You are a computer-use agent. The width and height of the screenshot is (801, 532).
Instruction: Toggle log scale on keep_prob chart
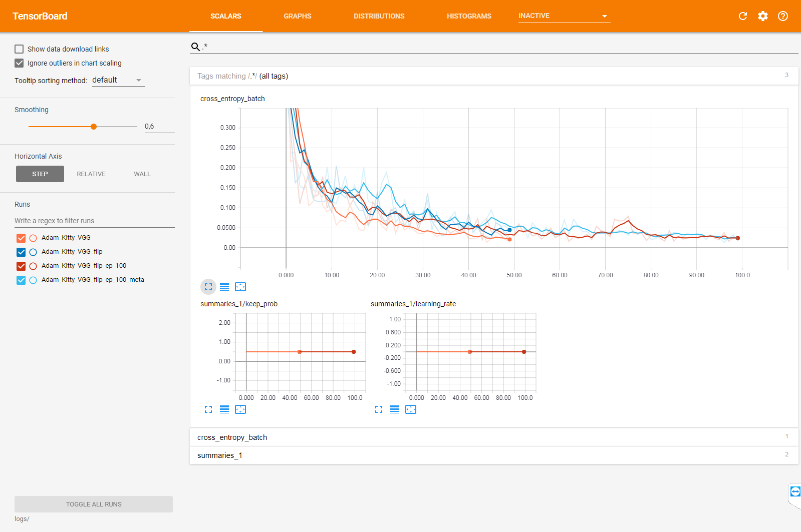224,409
